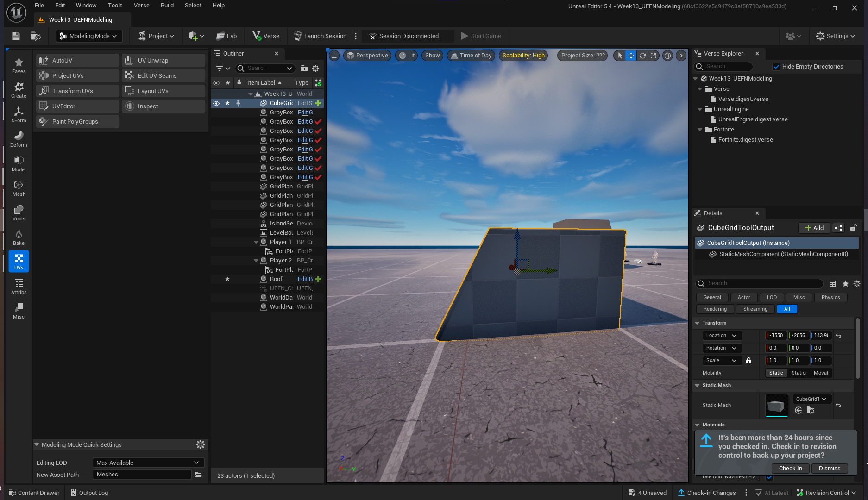Browse New Asset Path folder icon
868x500 pixels.
(x=198, y=475)
